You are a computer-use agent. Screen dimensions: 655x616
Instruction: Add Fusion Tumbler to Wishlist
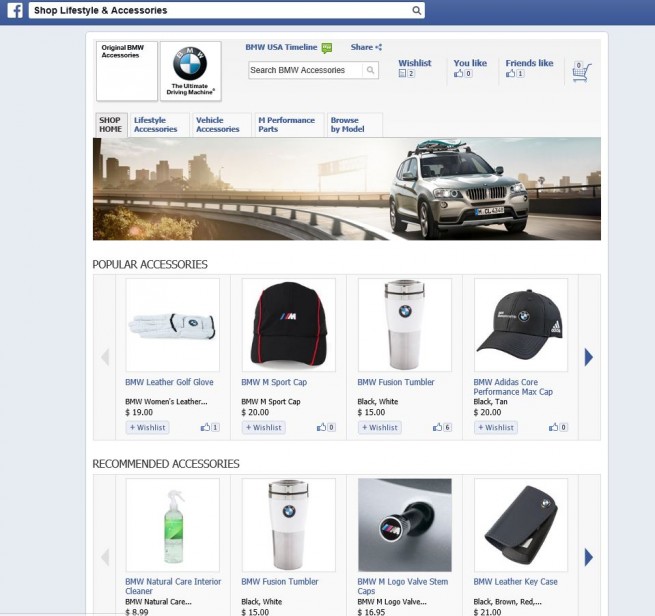point(380,427)
